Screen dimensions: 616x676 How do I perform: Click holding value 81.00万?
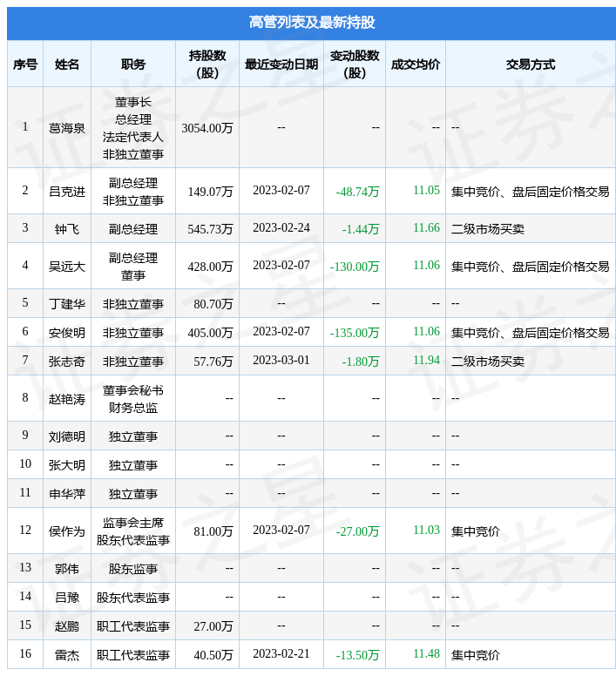(213, 531)
